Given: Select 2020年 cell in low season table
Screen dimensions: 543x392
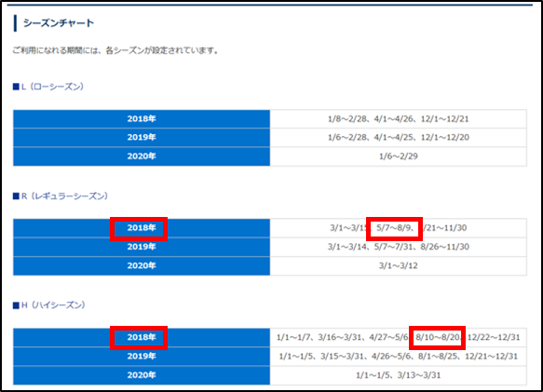Looking at the screenshot, I should tap(142, 156).
